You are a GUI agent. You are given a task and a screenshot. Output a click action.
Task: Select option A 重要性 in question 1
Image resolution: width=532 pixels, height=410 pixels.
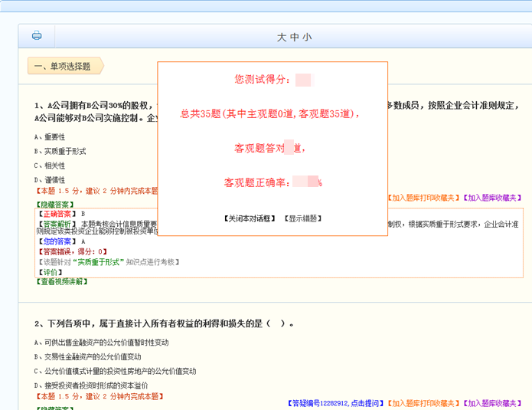(50, 136)
